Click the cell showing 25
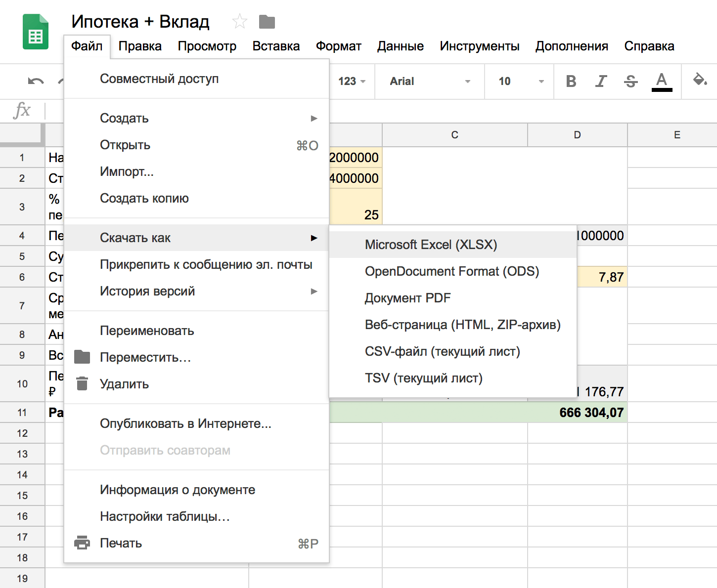 [356, 207]
